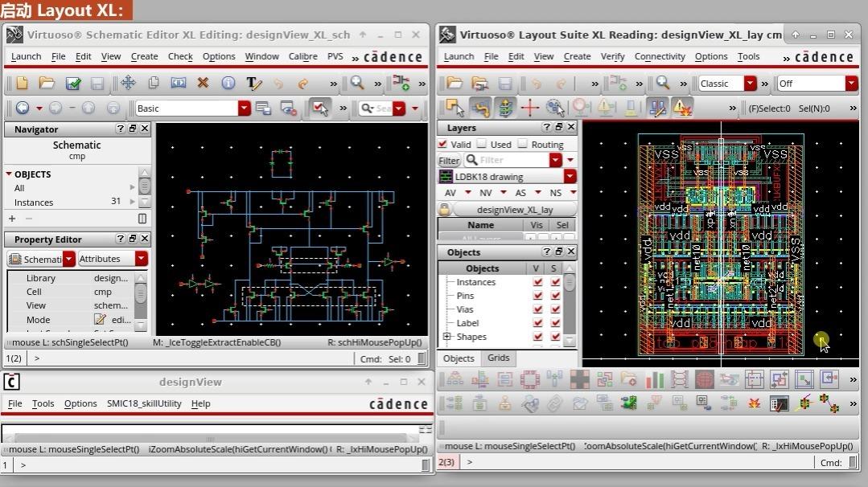868x487 pixels.
Task: Open the Attributes dropdown in Property Editor
Action: 141,258
